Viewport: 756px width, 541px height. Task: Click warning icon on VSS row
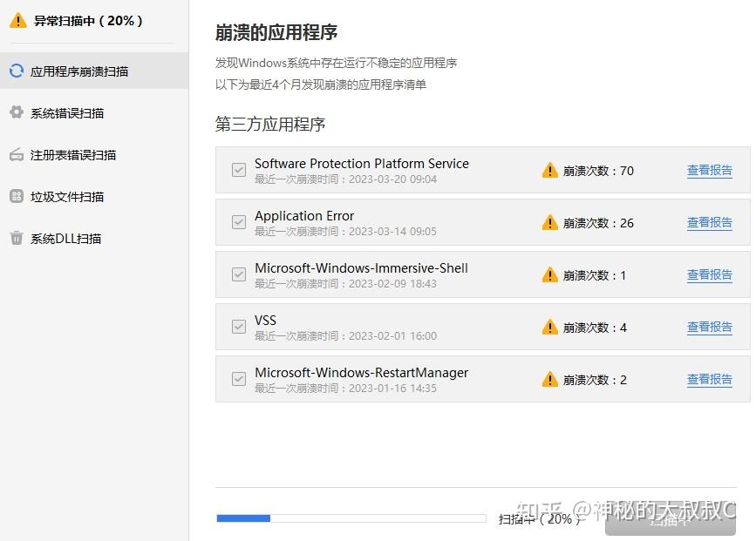tap(549, 328)
